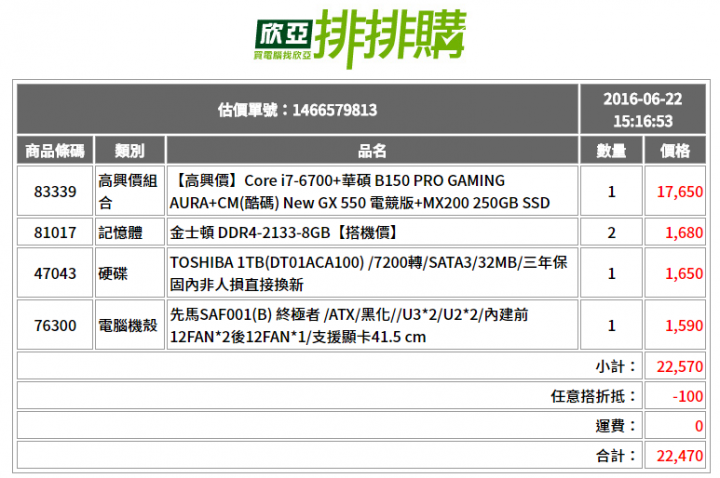Screen dimensions: 720x478
Task: Click the 品名 column header
Action: coord(372,151)
